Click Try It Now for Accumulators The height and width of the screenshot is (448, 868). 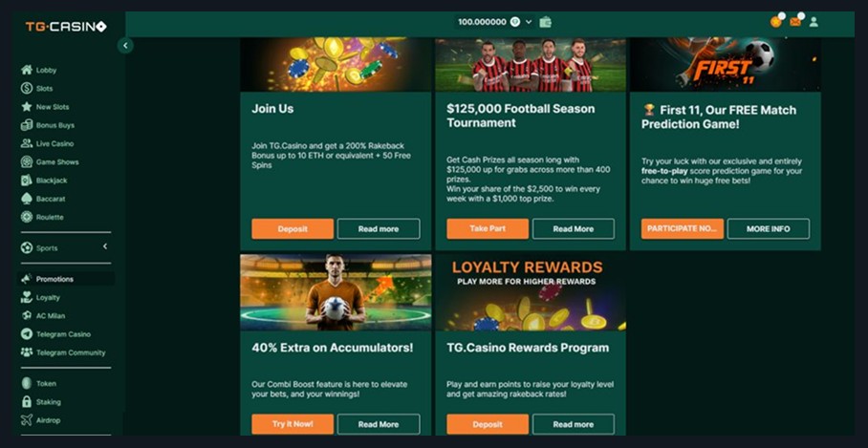pos(293,424)
